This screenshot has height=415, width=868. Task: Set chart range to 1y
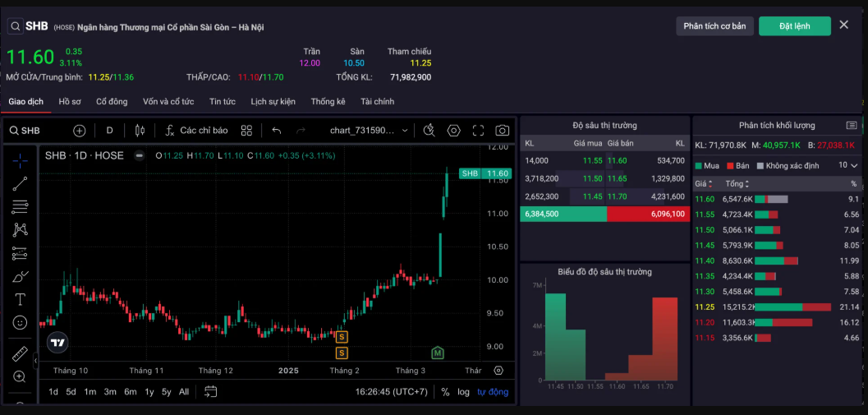click(x=149, y=392)
